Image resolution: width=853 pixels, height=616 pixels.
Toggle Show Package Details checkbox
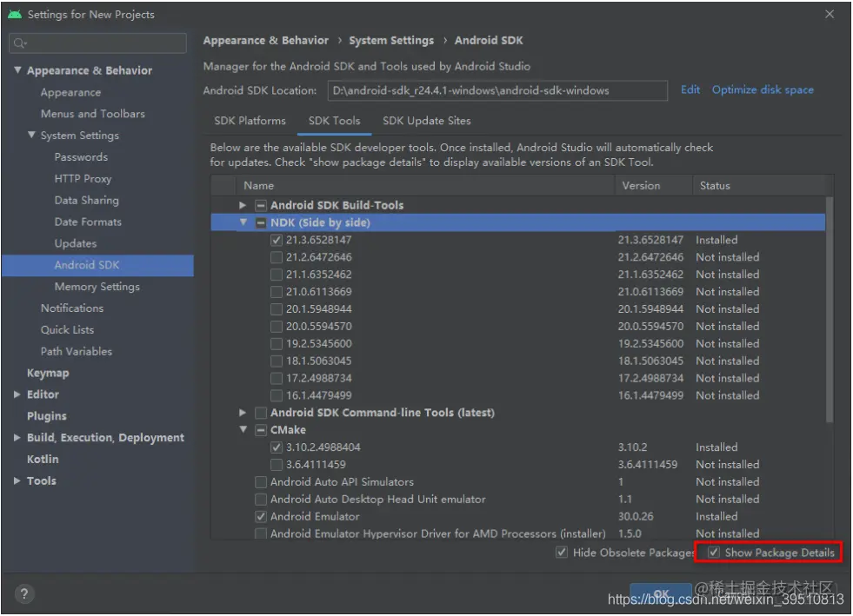point(713,553)
